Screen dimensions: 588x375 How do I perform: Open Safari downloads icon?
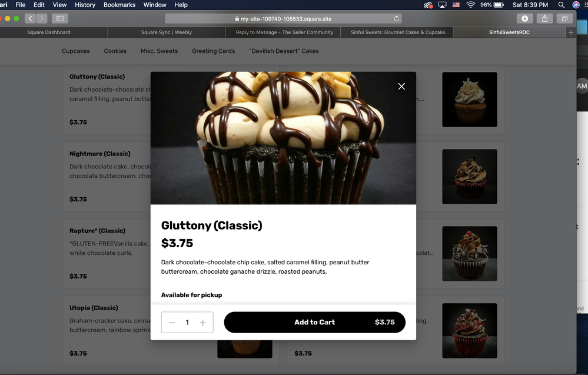[x=524, y=19]
